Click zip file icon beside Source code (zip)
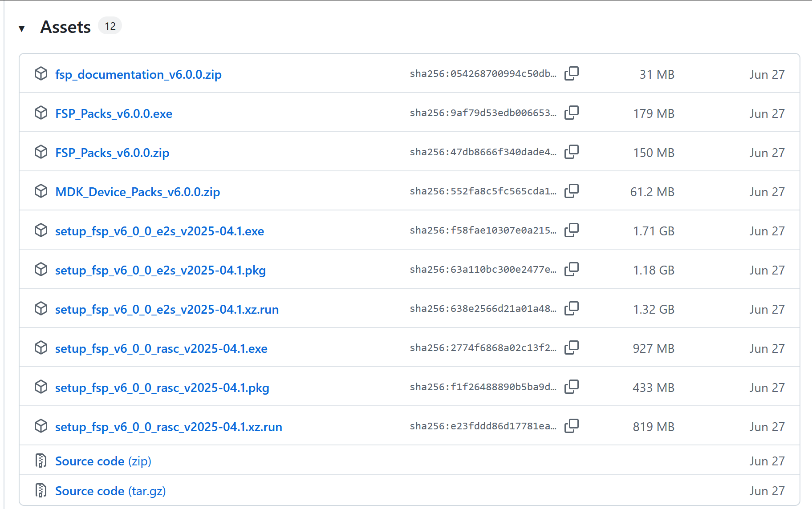This screenshot has height=509, width=812. tap(41, 461)
